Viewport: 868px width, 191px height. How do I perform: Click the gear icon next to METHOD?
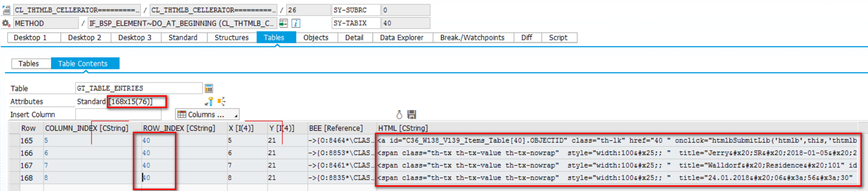[x=6, y=23]
